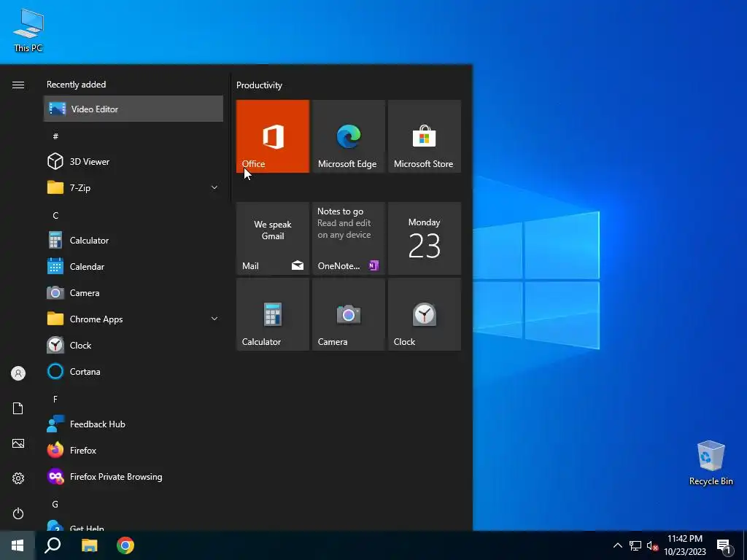Launch Firefox from the app list
The height and width of the screenshot is (560, 747).
point(133,450)
